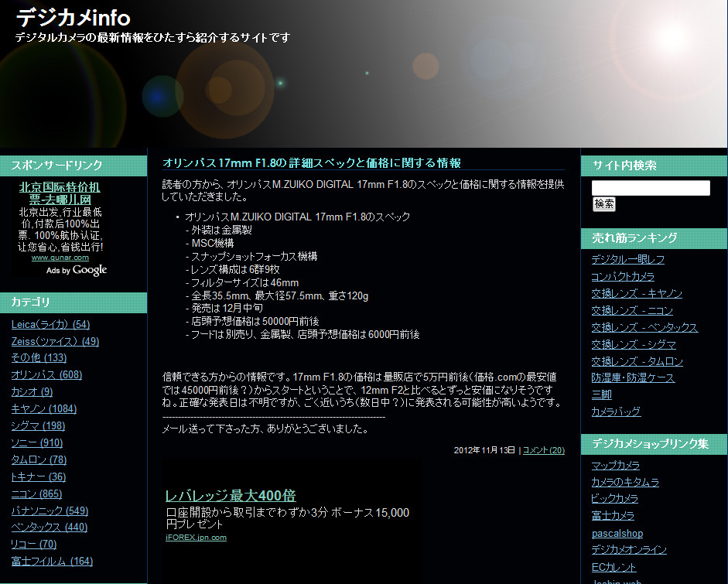Open the 交換レンズ - シグマ ranking

tap(634, 344)
